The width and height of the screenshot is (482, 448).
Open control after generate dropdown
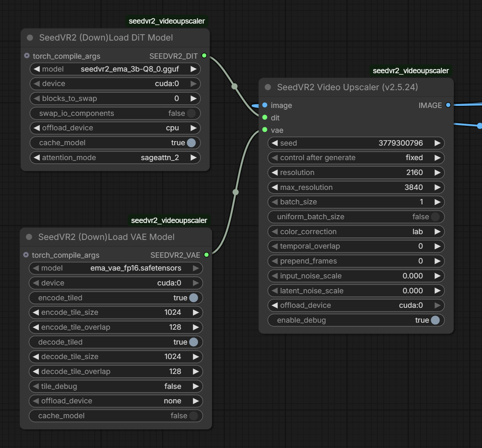[x=356, y=158]
